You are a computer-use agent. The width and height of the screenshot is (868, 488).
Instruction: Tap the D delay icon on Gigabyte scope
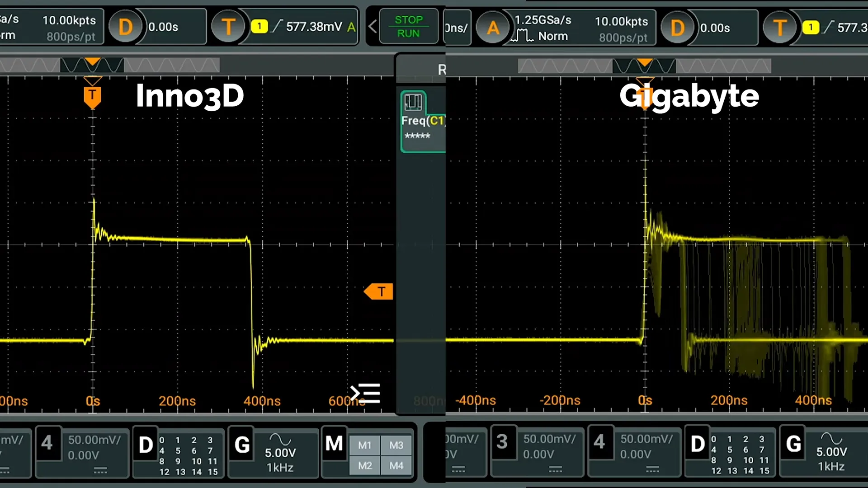677,28
